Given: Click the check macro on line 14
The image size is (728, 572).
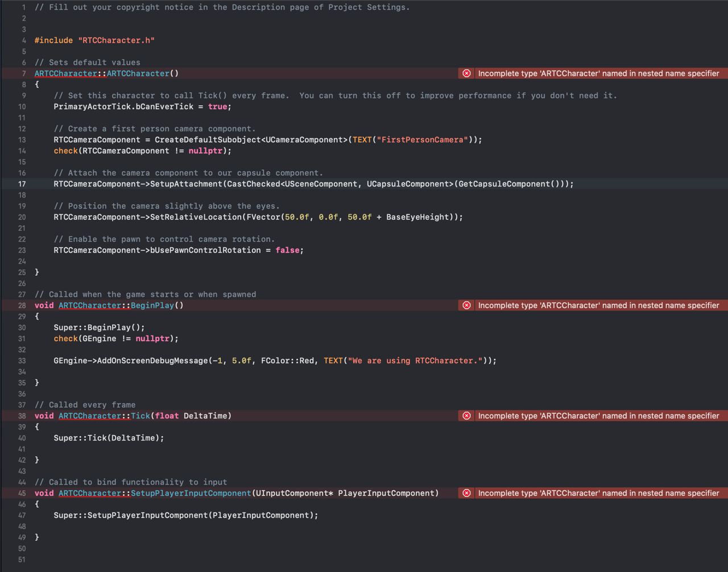Looking at the screenshot, I should tap(65, 151).
